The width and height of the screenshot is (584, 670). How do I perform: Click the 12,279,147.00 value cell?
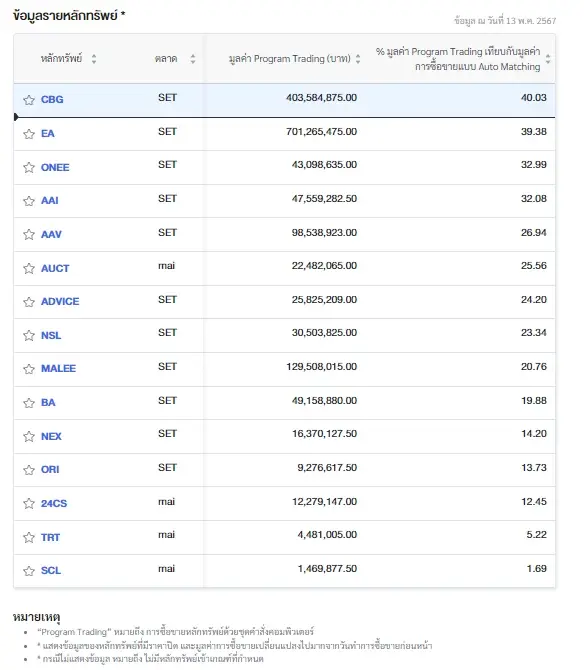324,502
